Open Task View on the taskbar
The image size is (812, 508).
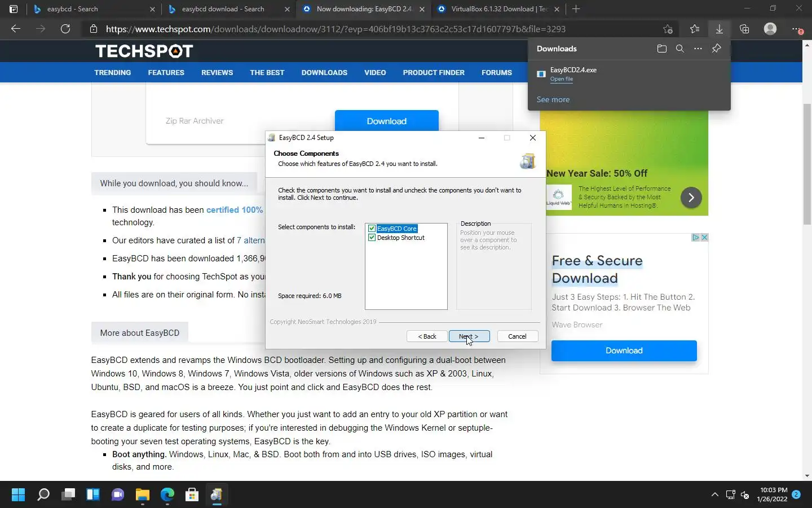tap(68, 495)
